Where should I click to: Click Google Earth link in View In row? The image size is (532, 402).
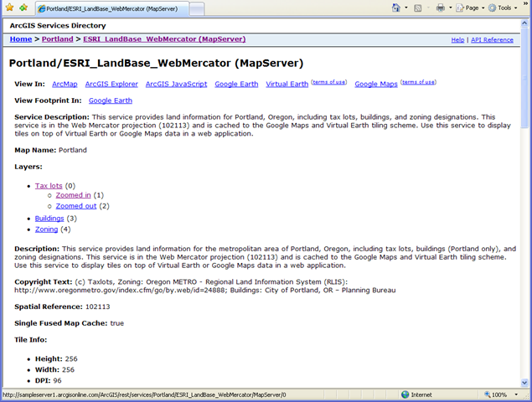[x=236, y=84]
